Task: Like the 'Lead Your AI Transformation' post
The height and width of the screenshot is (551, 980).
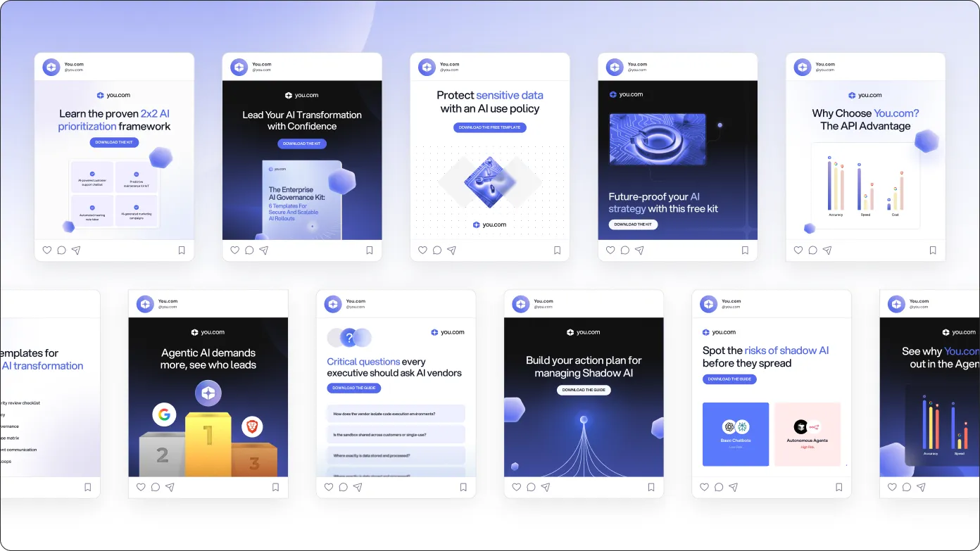Action: point(235,250)
